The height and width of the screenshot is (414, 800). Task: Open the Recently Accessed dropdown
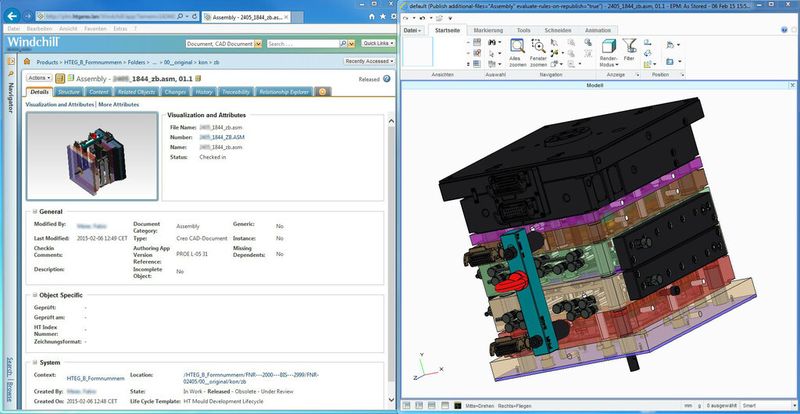367,61
